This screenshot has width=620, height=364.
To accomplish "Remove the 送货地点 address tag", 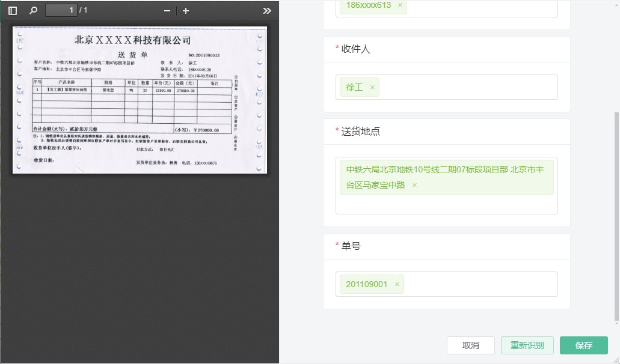I will [414, 185].
